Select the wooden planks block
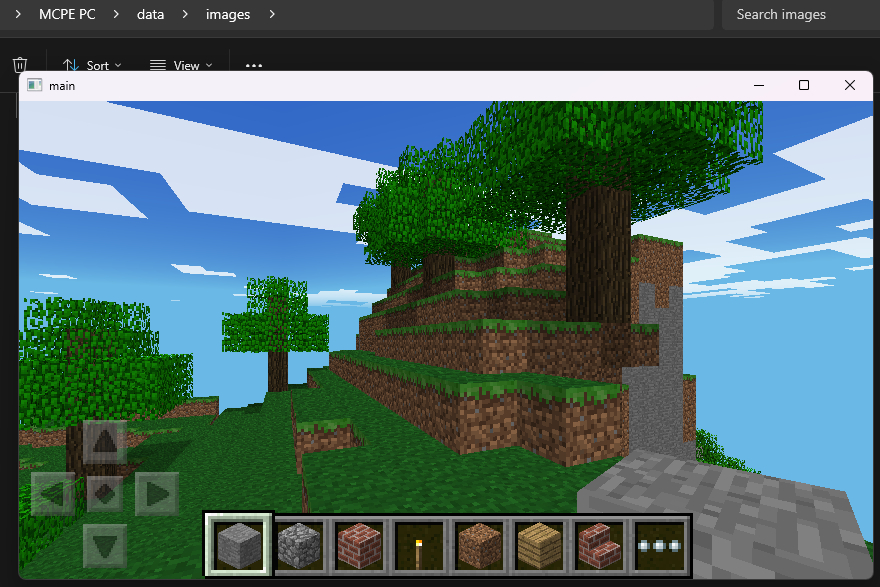Viewport: 880px width, 587px height. pos(540,545)
